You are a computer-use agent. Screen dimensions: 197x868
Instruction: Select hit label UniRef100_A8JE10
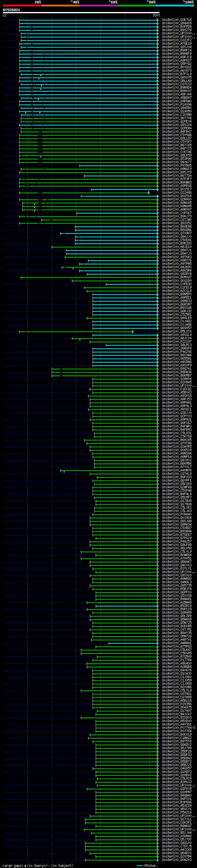(x=177, y=247)
